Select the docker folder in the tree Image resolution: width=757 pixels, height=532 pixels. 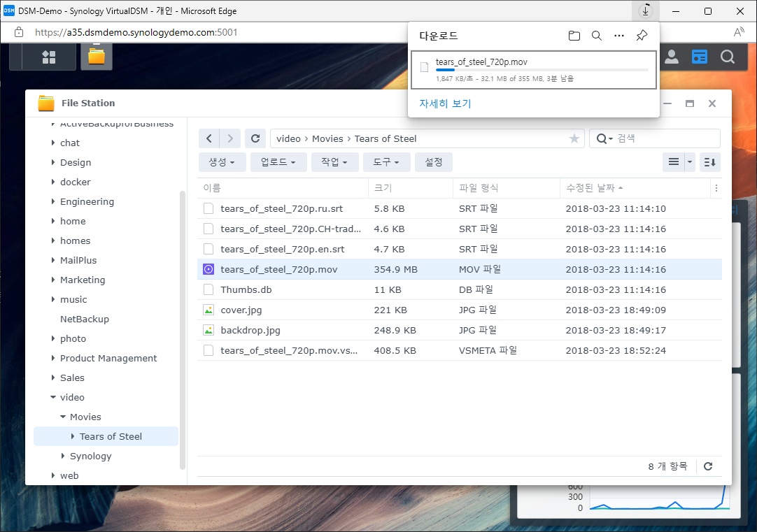tap(76, 182)
